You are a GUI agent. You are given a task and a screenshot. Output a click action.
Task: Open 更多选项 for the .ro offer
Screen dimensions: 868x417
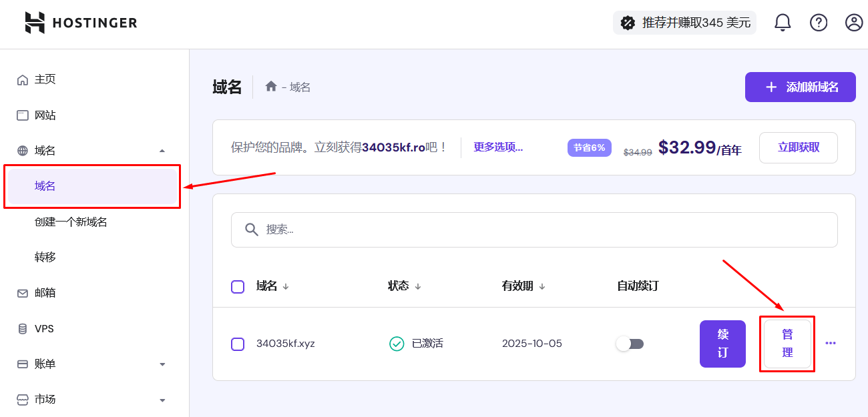click(x=498, y=147)
